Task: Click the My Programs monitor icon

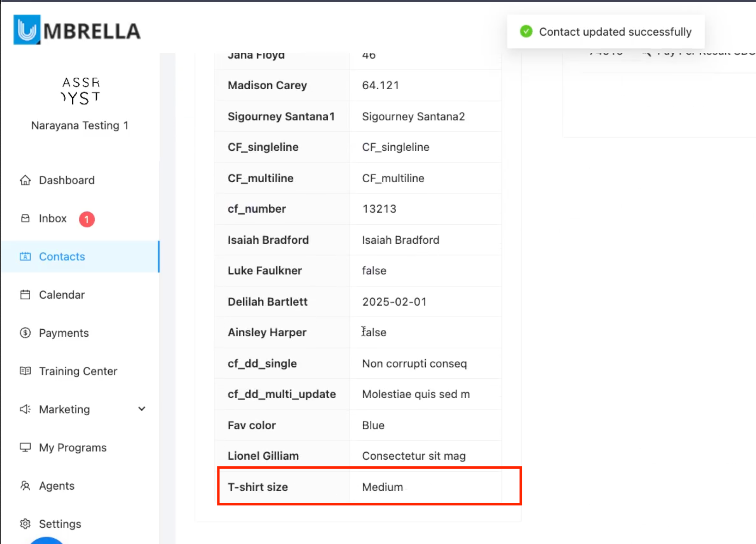Action: 25,447
